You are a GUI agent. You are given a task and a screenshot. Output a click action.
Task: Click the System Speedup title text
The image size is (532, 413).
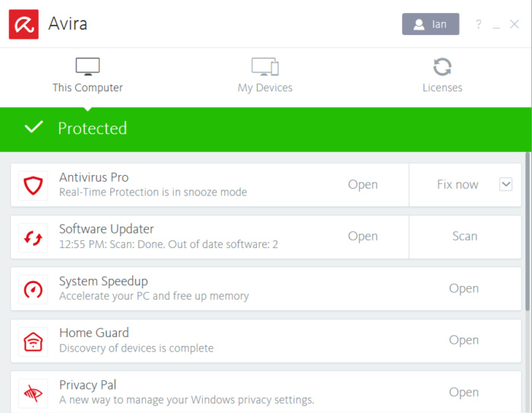click(x=103, y=281)
